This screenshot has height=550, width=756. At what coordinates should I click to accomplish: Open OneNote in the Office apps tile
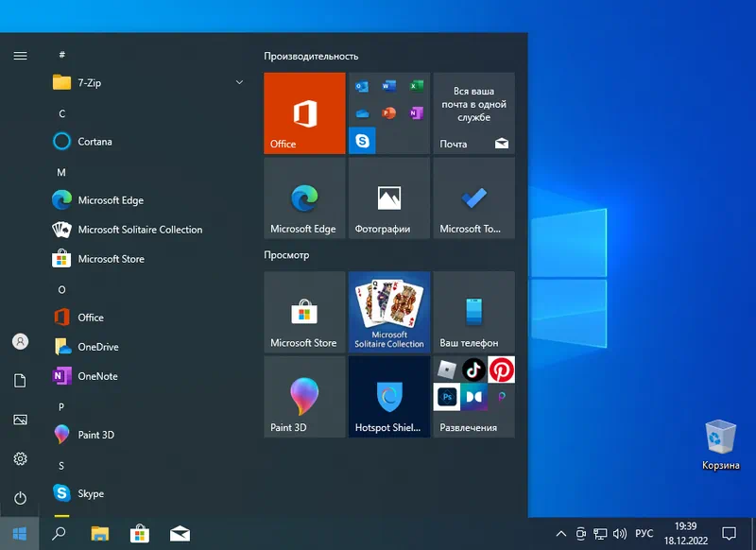pyautogui.click(x=416, y=113)
